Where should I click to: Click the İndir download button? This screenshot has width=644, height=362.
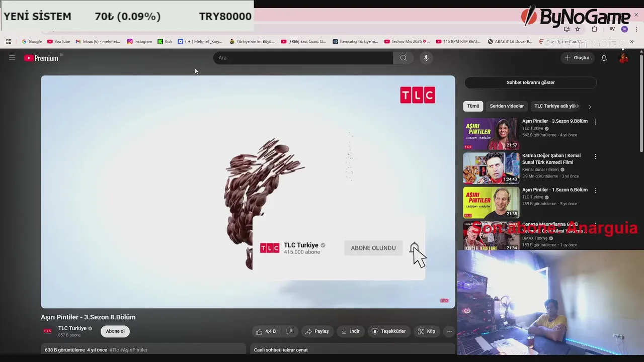tap(351, 331)
